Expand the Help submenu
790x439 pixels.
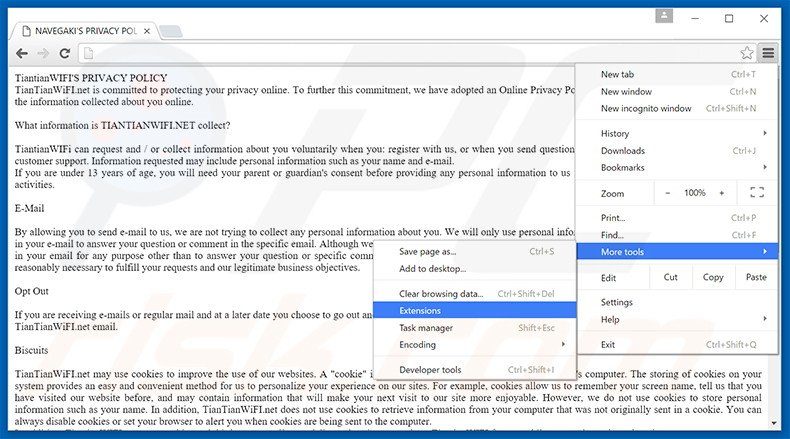click(x=677, y=320)
